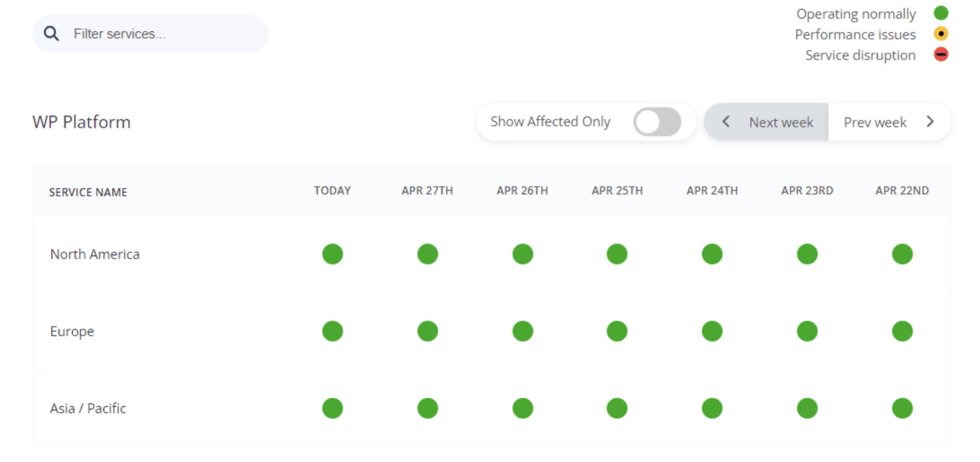
Task: Click the Service Name column header
Action: [x=88, y=192]
